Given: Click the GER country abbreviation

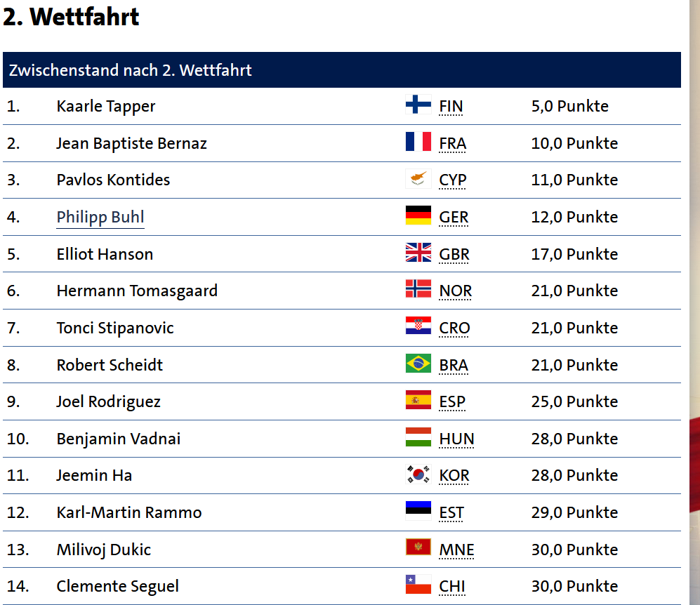Looking at the screenshot, I should click(454, 218).
